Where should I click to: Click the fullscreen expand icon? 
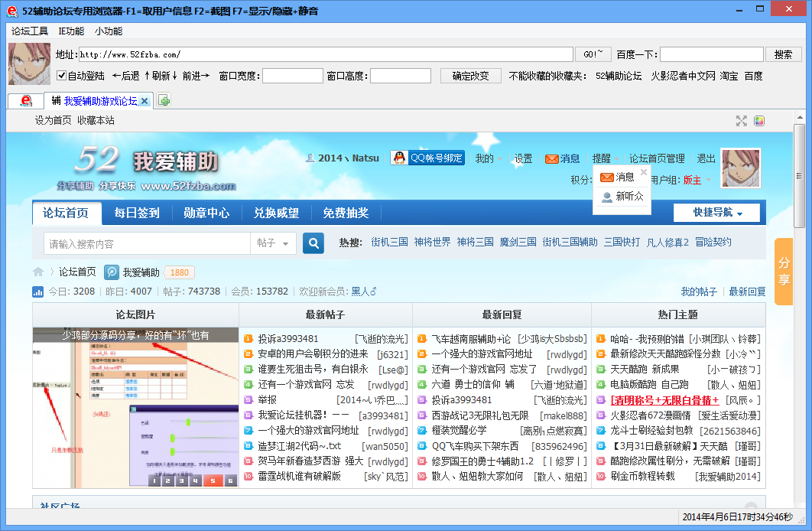pyautogui.click(x=742, y=121)
